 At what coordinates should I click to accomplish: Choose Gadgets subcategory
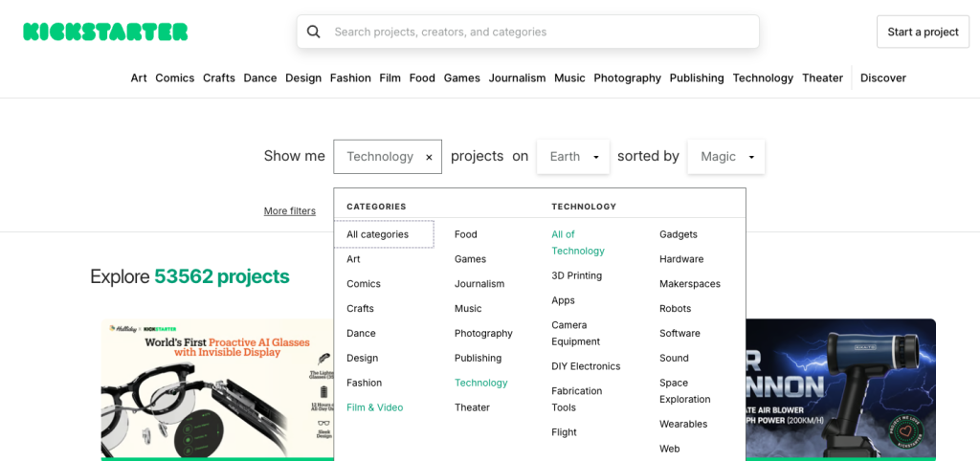click(679, 234)
